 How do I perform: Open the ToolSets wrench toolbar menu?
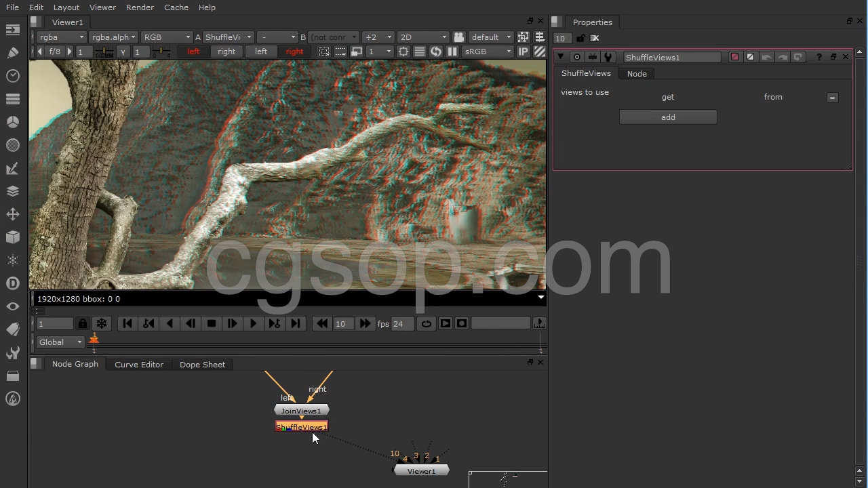(x=12, y=352)
